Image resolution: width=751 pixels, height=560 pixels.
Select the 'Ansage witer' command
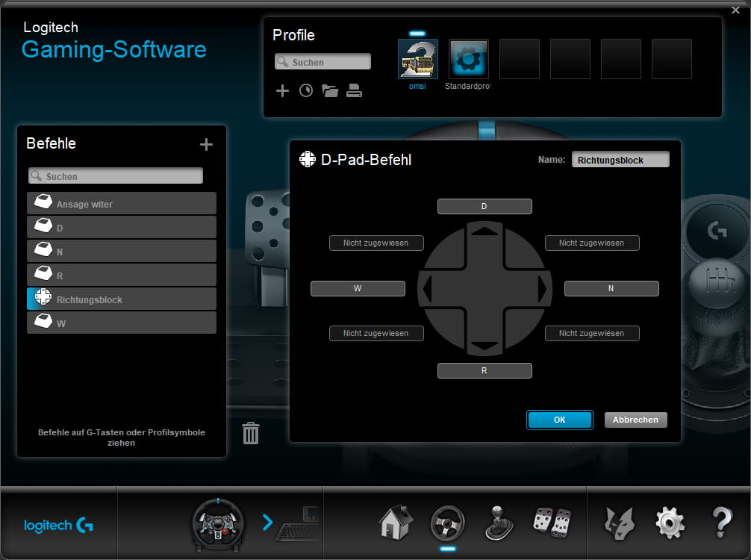(122, 204)
